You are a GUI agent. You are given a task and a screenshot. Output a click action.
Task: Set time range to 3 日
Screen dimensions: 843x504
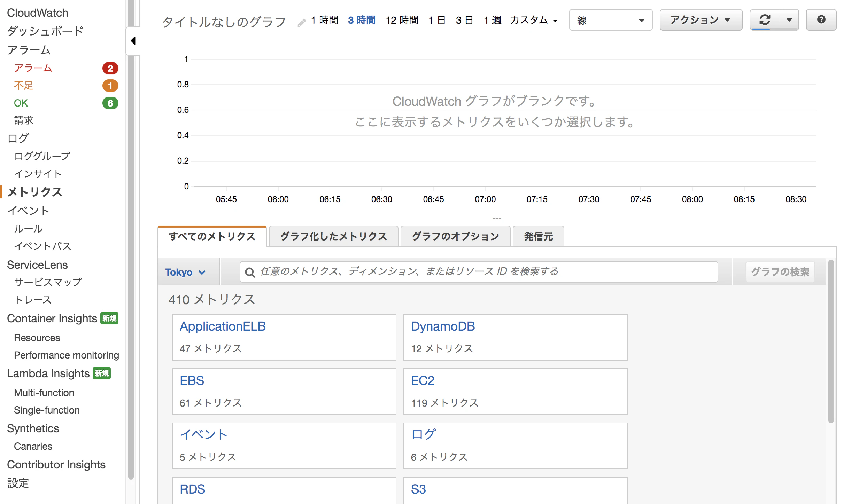click(465, 20)
